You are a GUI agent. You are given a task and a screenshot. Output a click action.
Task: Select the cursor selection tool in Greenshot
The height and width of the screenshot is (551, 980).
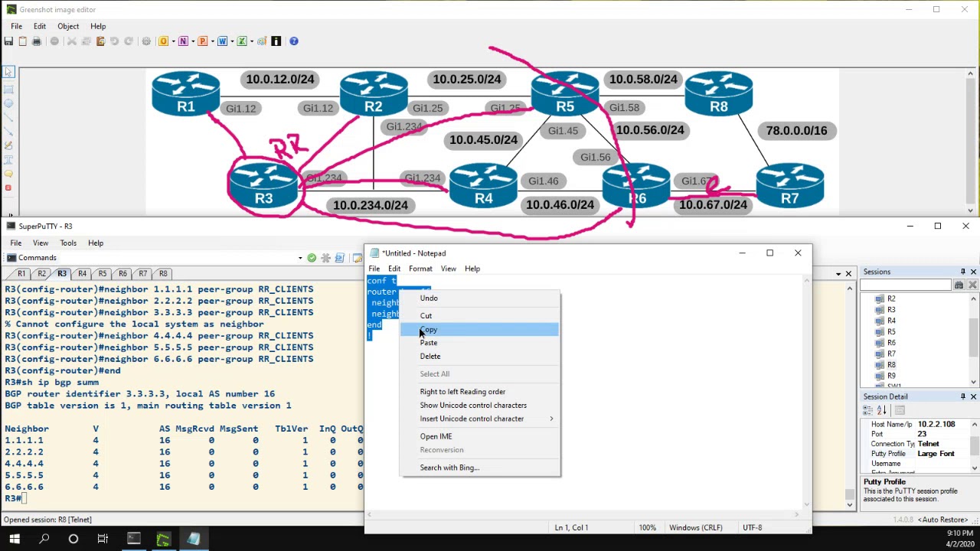tap(8, 73)
